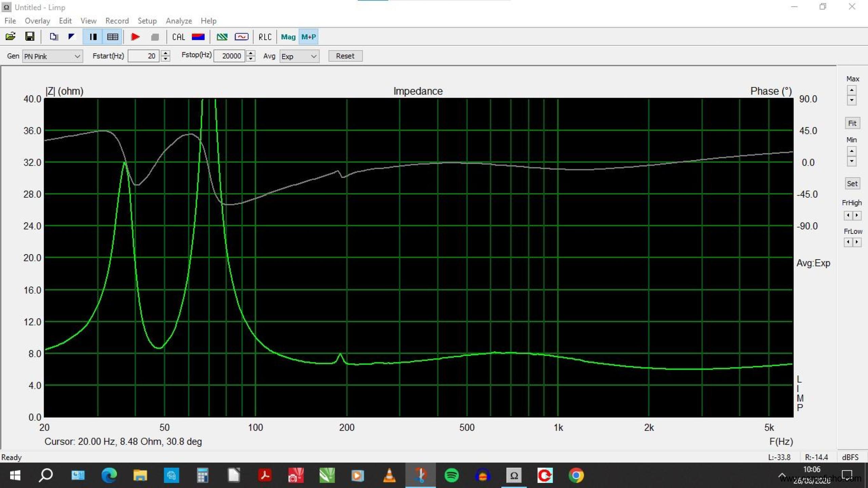Click the Fstart(Hz) input field
Viewport: 868px width, 488px height.
(144, 56)
